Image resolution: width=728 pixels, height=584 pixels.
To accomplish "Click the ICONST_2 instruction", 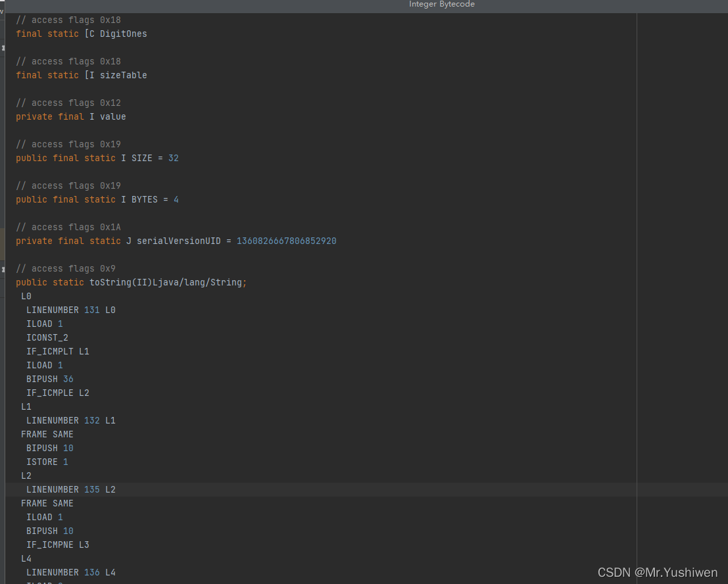I will point(47,337).
